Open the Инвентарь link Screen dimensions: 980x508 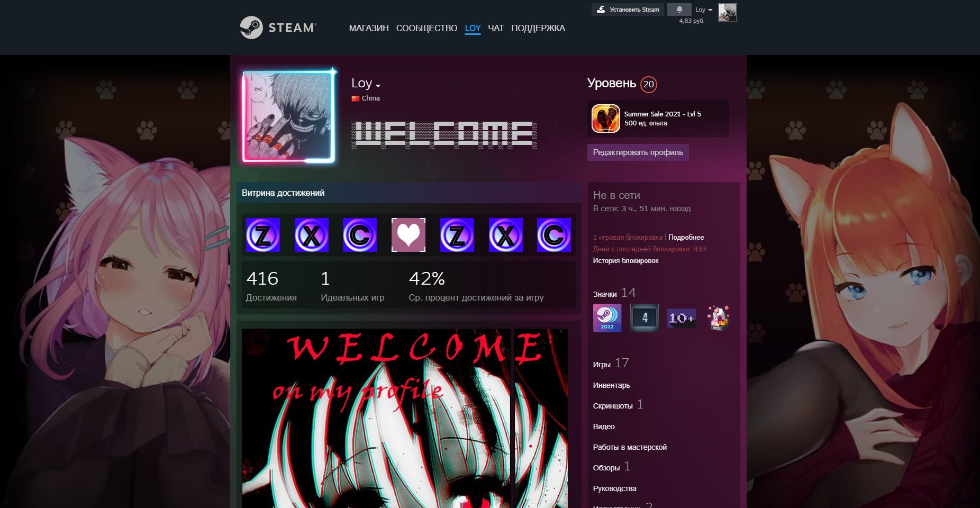click(x=611, y=385)
